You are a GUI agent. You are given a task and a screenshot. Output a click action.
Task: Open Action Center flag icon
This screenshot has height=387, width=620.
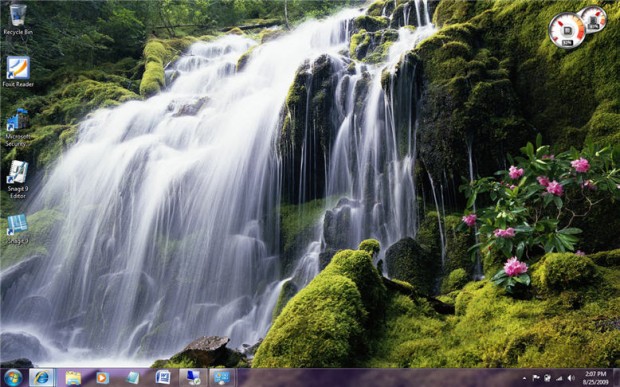point(536,378)
